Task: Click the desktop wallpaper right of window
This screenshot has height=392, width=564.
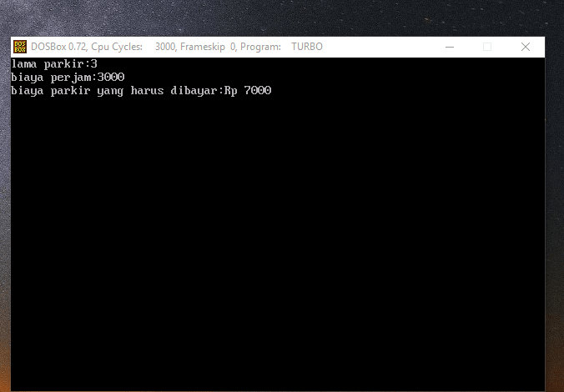Action: click(555, 209)
